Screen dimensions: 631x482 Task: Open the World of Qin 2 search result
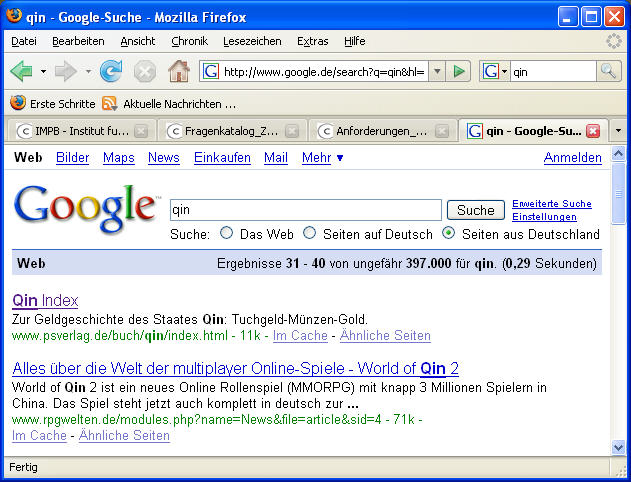point(235,368)
